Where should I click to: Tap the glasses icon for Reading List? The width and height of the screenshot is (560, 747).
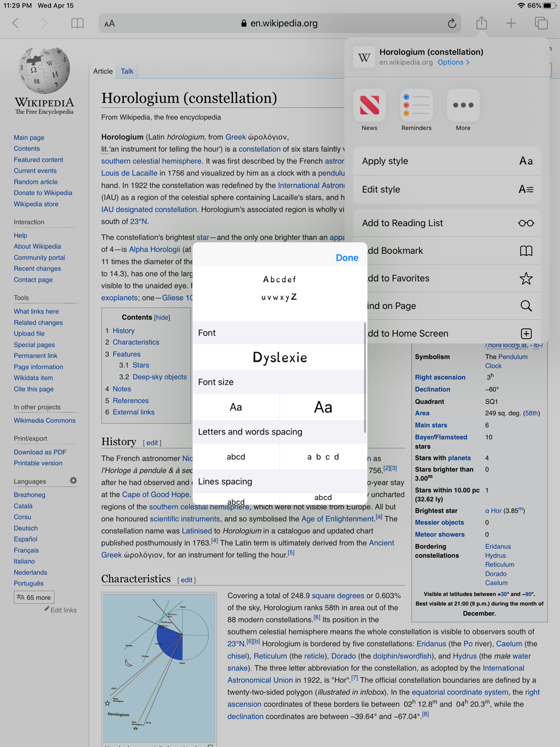pos(526,223)
